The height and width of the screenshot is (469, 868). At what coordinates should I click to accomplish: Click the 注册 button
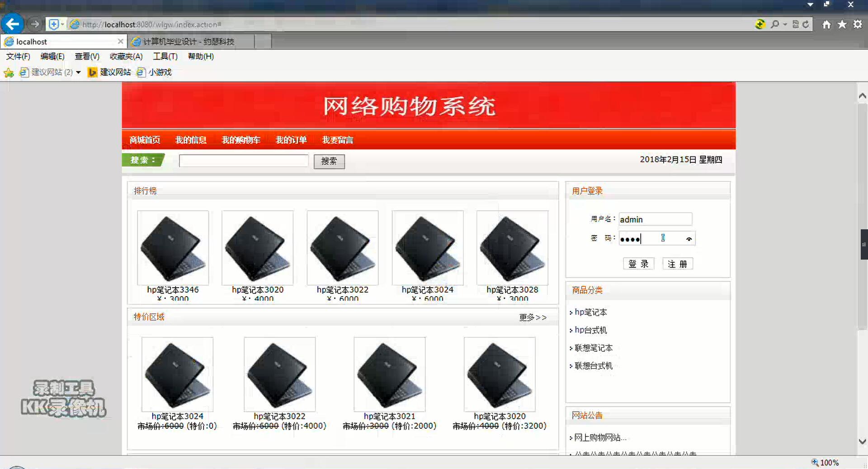tap(677, 264)
